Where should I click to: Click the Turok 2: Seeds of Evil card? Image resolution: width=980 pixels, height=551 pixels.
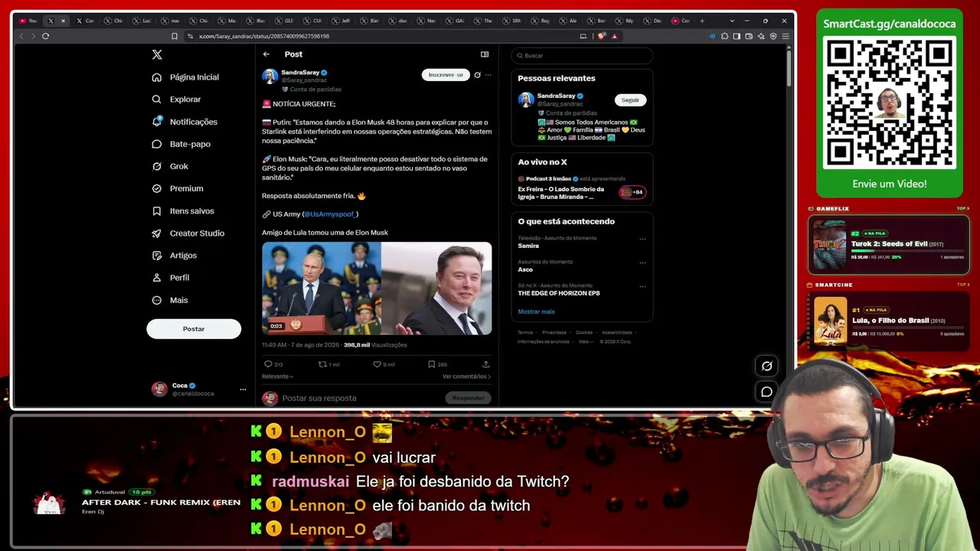[889, 245]
